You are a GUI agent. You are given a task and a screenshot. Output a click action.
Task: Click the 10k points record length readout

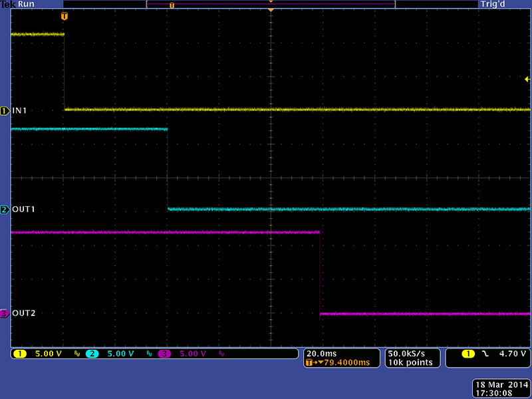410,362
